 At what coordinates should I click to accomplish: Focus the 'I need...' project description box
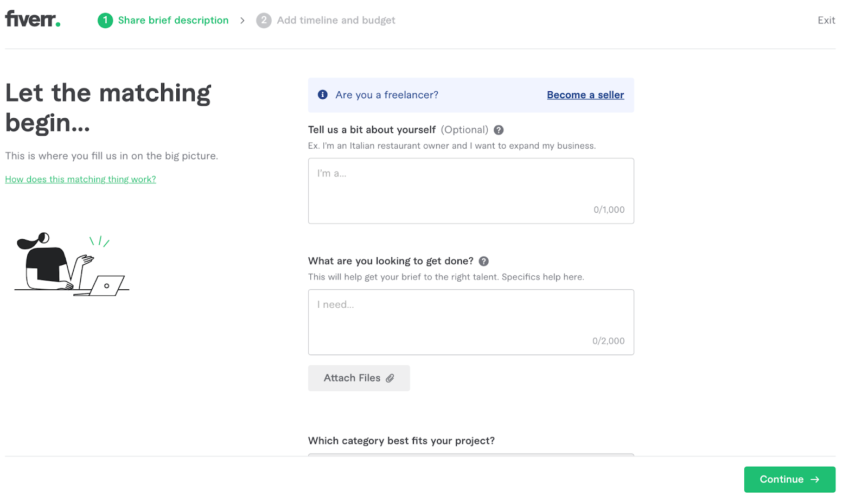coord(470,322)
